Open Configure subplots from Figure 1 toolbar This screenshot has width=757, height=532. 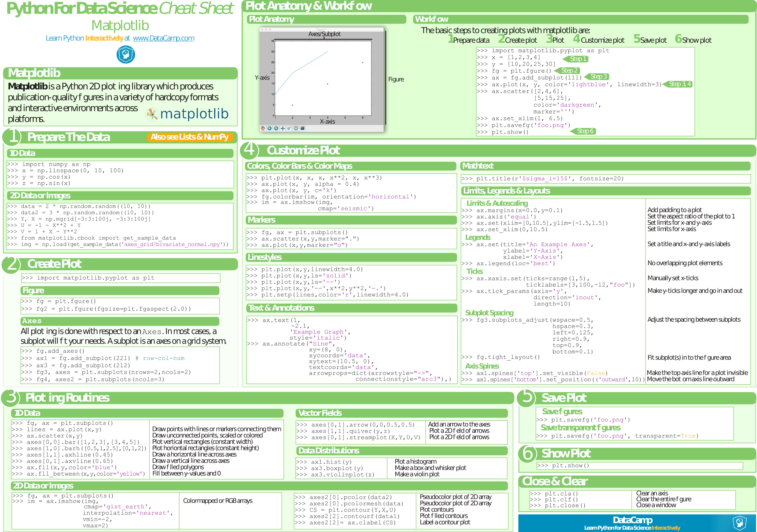[296, 128]
